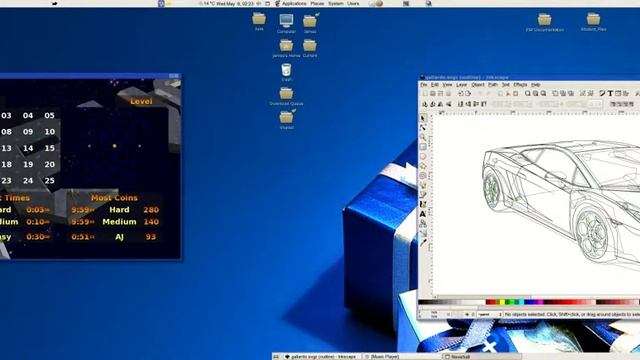Select the Star polygon tool in Inkscape
Screen dimensions: 640x360
[423, 166]
